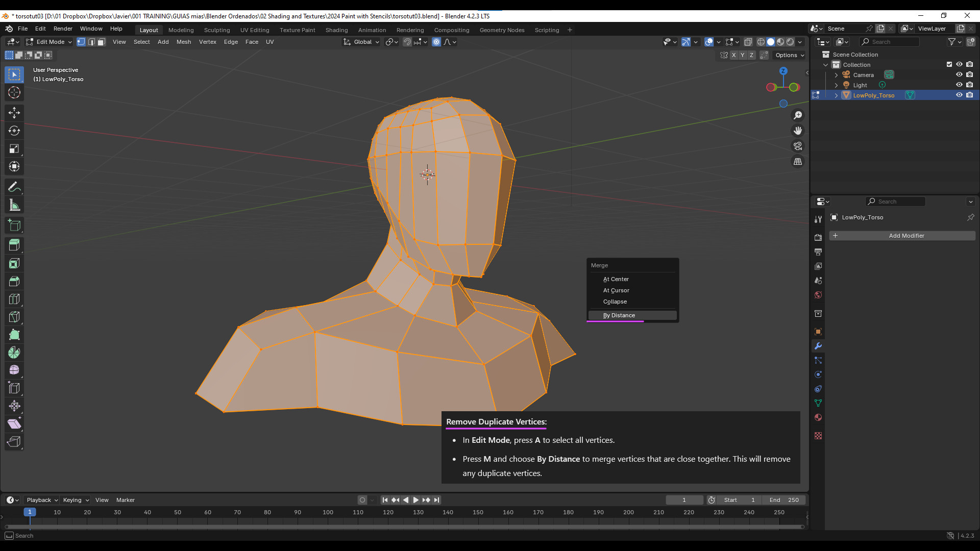Activate the Transform tool
The image size is (980, 551).
(14, 166)
